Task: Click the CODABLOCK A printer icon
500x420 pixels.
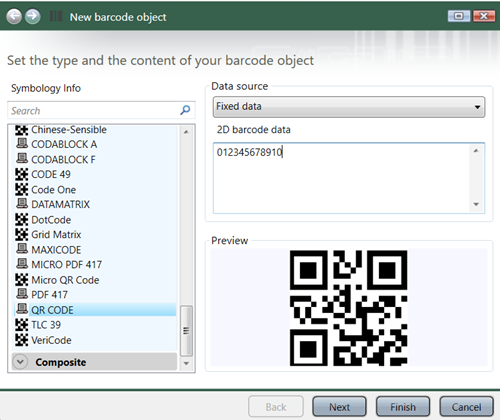Action: point(22,144)
